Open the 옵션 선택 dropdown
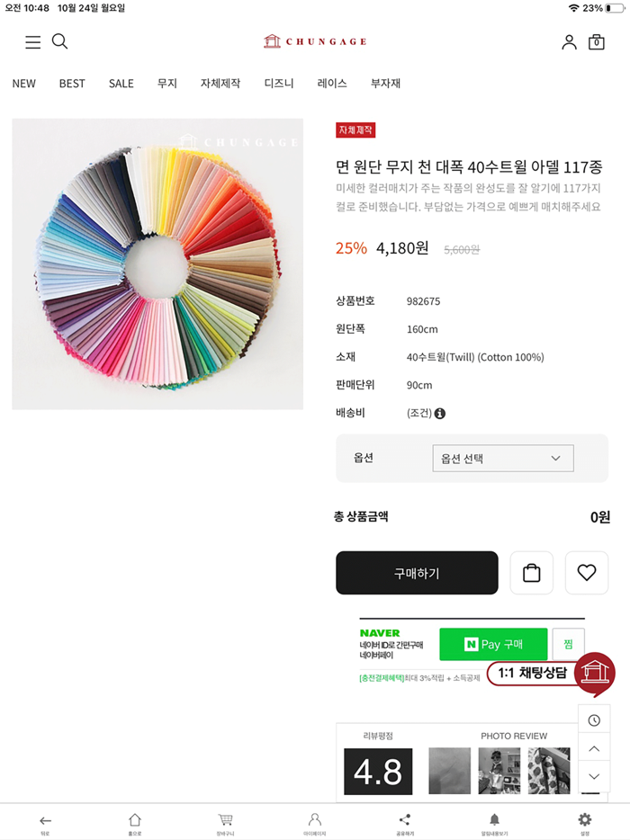630x840 pixels. [502, 458]
